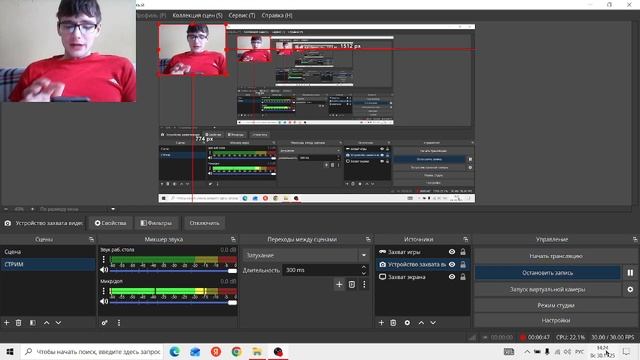Select the Сцена scene
This screenshot has width=640, height=360.
pyautogui.click(x=48, y=252)
